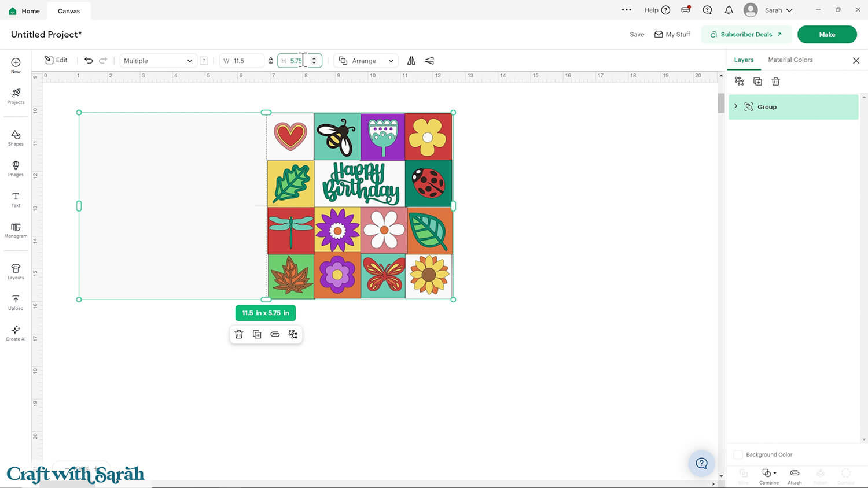868x488 pixels.
Task: Click the green Make button
Action: [x=826, y=35]
